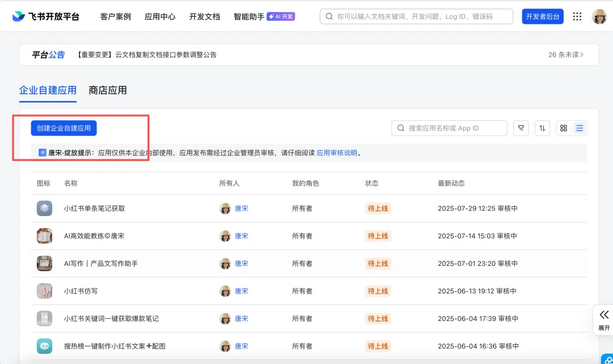Click 2025-07-01 23:20 审核中 entry
The height and width of the screenshot is (364, 613).
point(478,264)
